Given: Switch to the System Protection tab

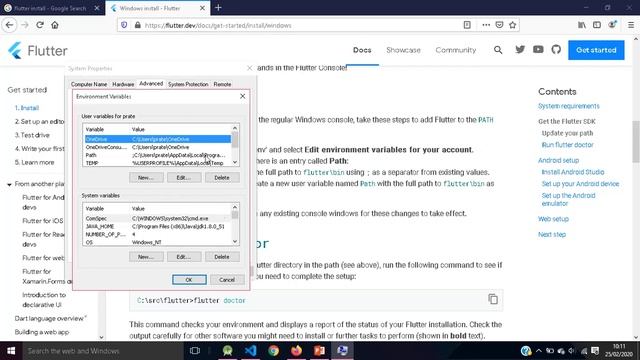Looking at the screenshot, I should click(x=188, y=84).
